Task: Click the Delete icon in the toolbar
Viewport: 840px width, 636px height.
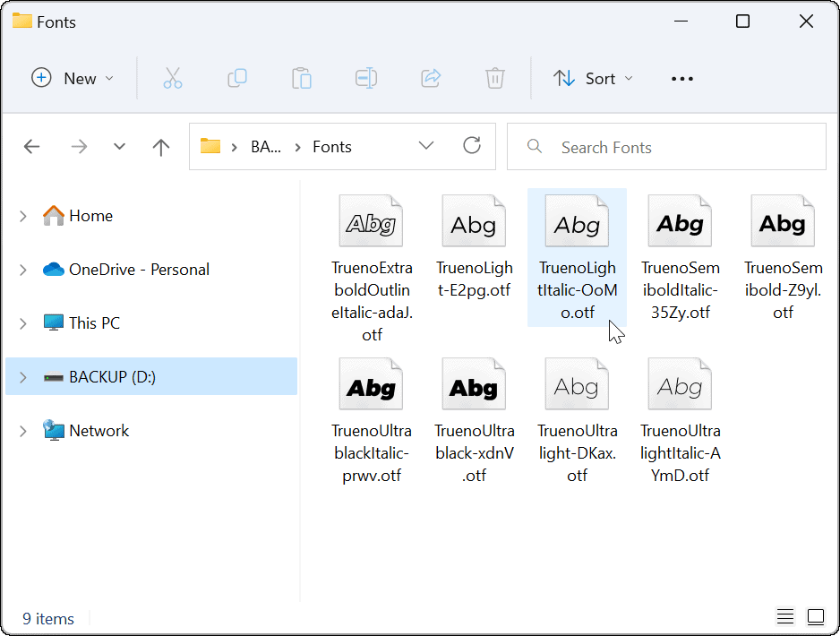Action: pos(494,78)
